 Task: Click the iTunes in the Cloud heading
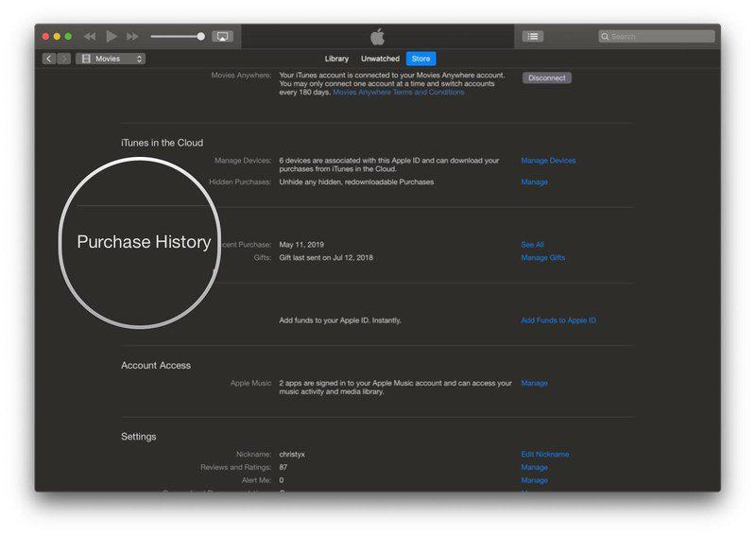[162, 143]
